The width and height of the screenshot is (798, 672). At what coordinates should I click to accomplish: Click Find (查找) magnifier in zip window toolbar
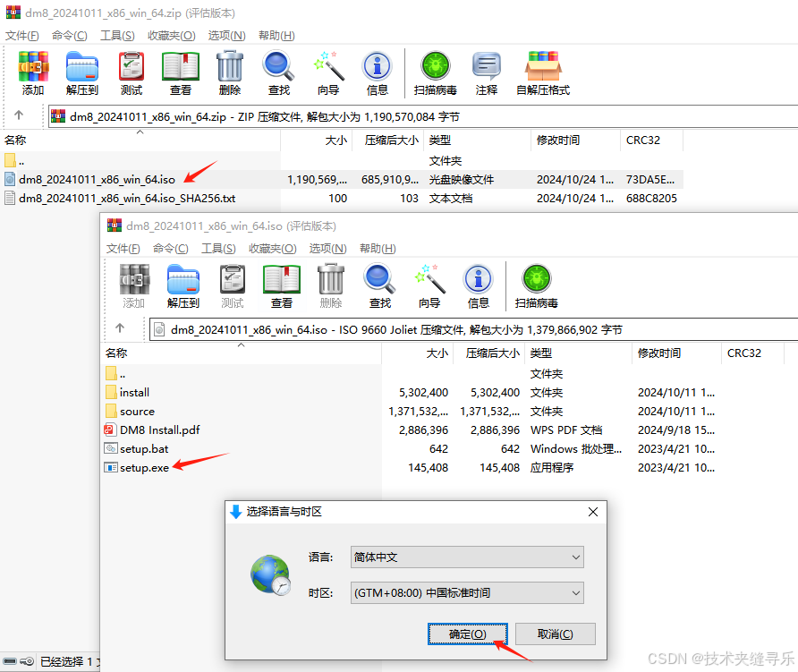(x=279, y=72)
